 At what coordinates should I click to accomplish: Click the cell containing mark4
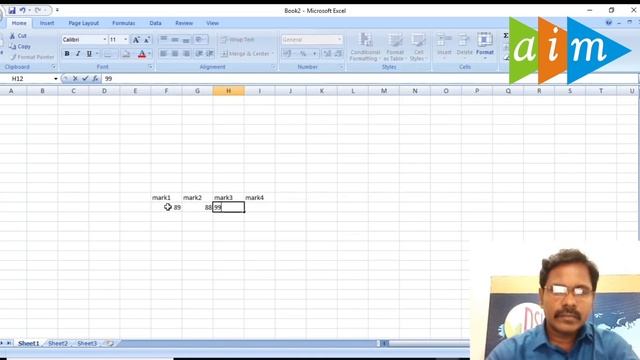pos(260,198)
